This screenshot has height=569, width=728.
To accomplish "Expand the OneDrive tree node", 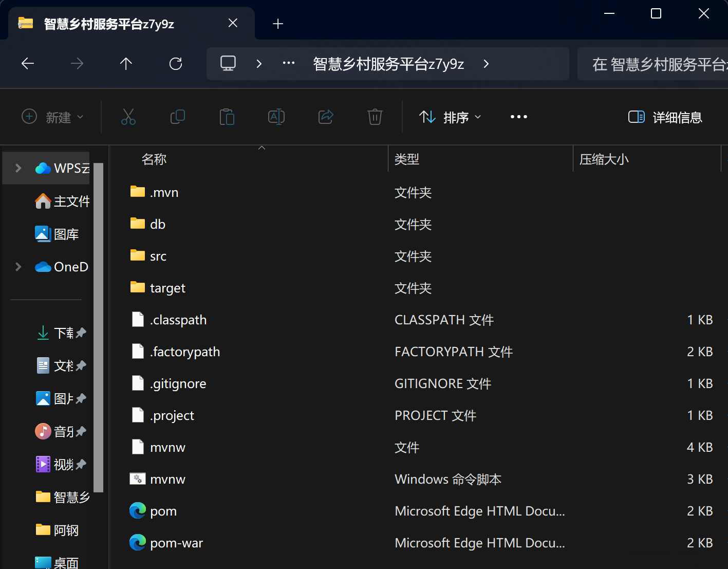I will 18,267.
